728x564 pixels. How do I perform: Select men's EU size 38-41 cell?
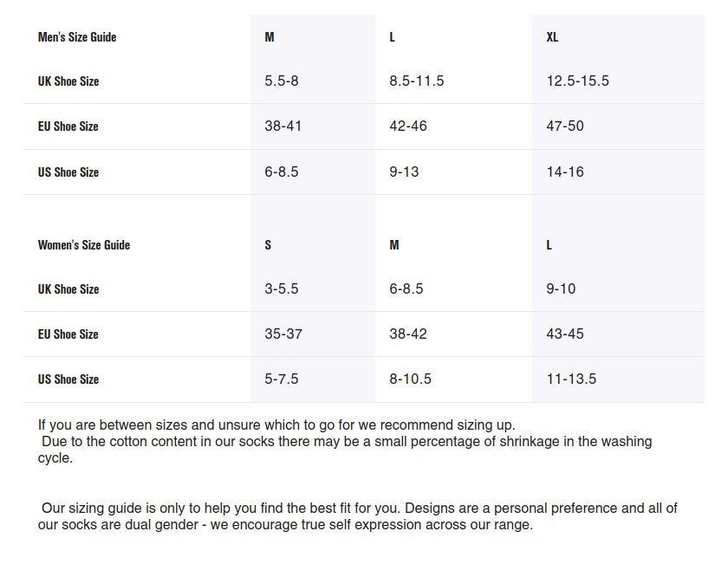pos(283,126)
